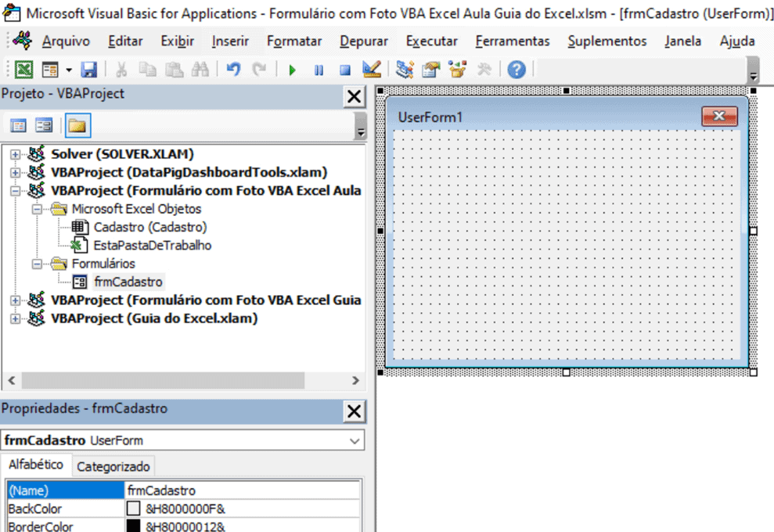The width and height of the screenshot is (774, 532).
Task: Switch to Microsoft Excel view icon
Action: coord(23,70)
